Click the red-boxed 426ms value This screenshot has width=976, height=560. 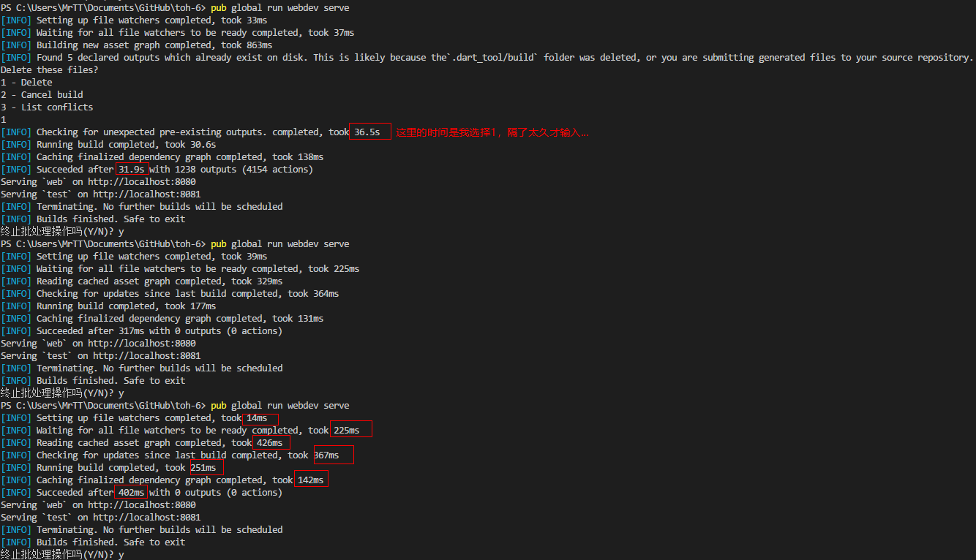click(x=270, y=443)
